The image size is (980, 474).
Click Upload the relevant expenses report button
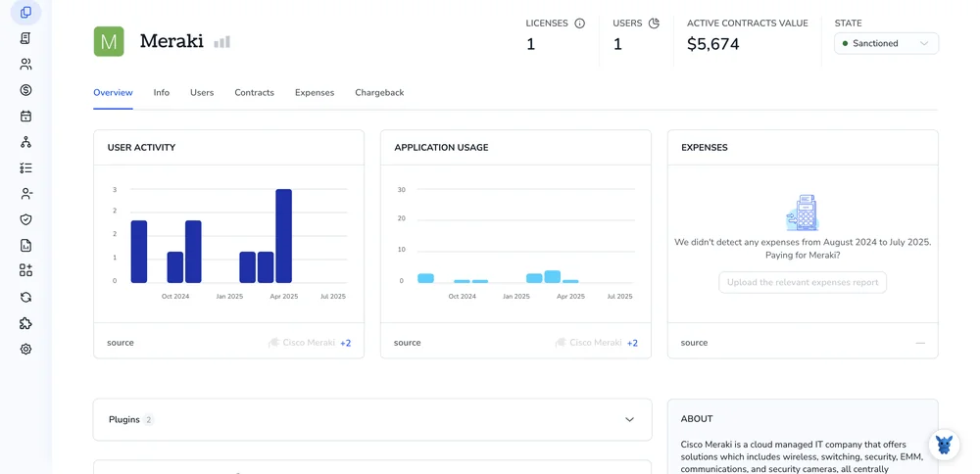(x=803, y=282)
